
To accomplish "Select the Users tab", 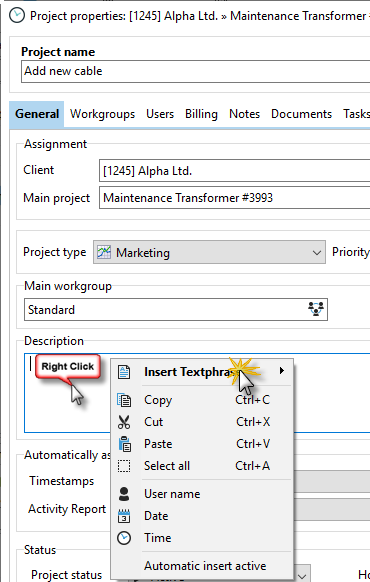I will [x=160, y=114].
